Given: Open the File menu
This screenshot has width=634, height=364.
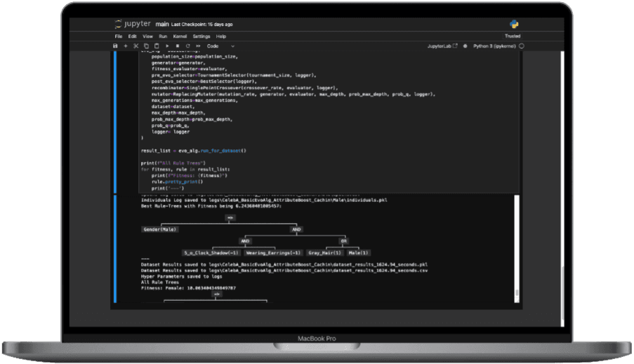Looking at the screenshot, I should click(x=118, y=36).
